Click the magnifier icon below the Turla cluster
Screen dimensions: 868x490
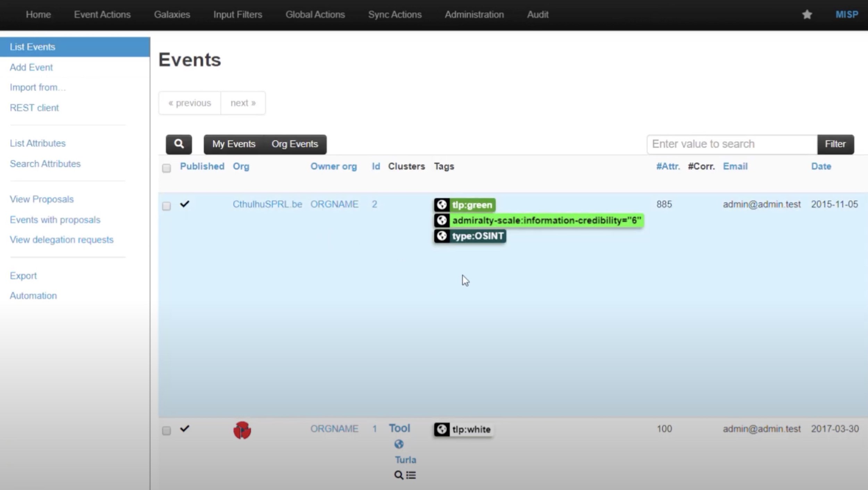pos(399,475)
